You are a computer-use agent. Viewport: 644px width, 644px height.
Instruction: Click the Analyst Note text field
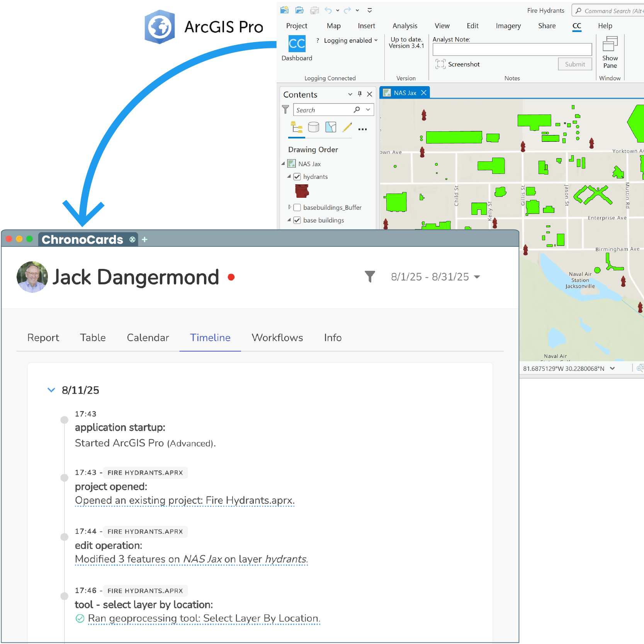(511, 49)
